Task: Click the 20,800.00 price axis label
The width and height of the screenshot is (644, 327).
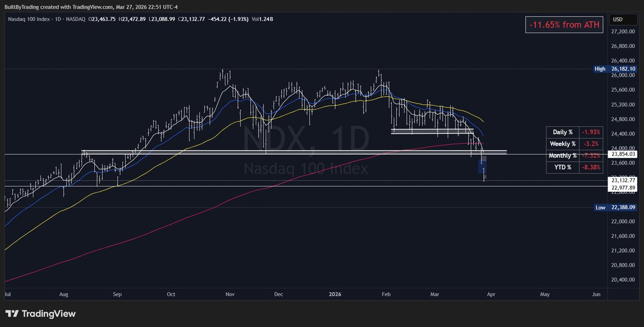Action: [624, 265]
